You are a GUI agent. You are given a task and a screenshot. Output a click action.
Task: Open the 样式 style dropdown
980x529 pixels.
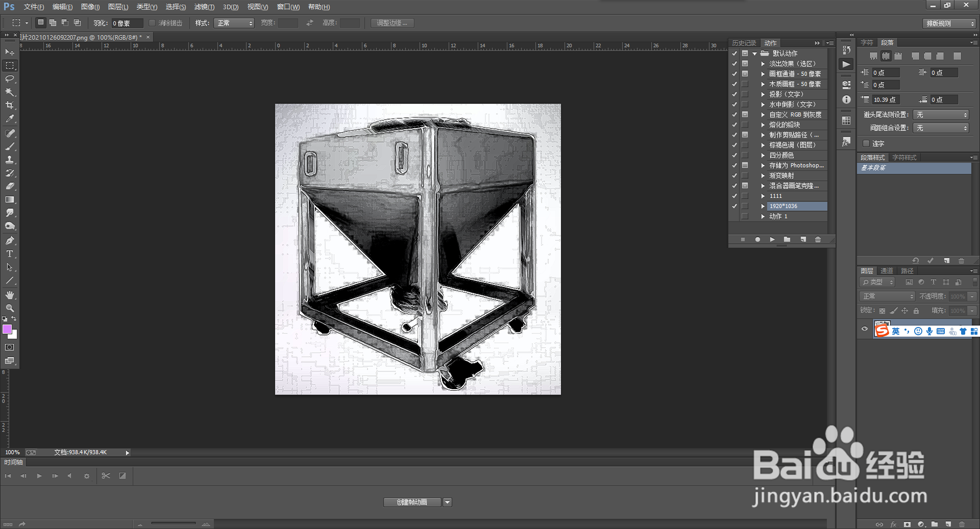tap(234, 23)
